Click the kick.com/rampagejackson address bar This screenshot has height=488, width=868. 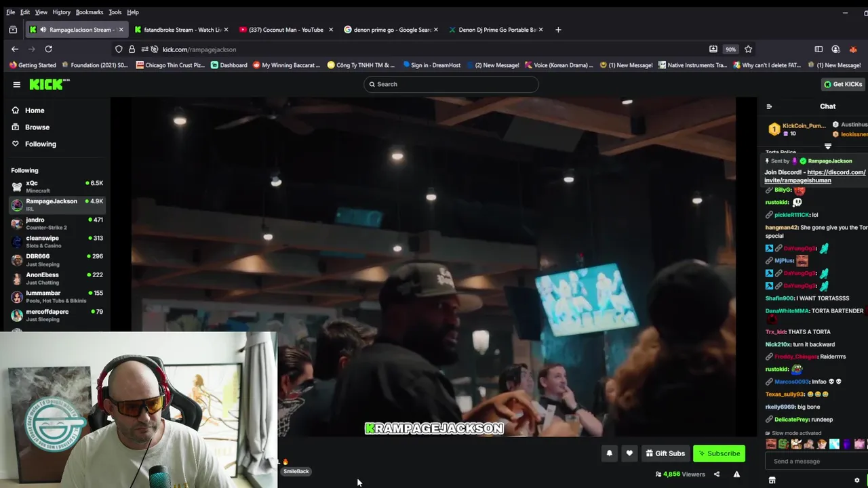199,49
